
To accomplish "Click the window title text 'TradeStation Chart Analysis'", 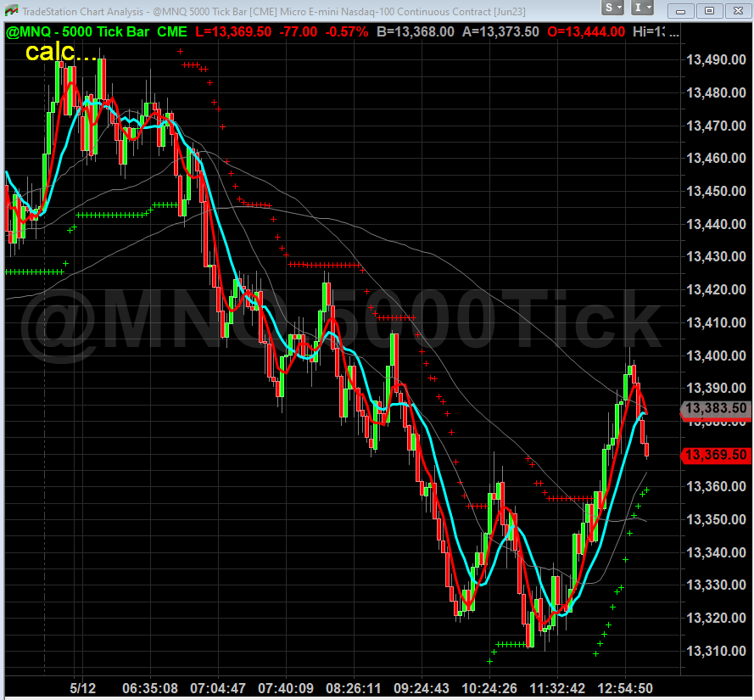I will pos(83,11).
